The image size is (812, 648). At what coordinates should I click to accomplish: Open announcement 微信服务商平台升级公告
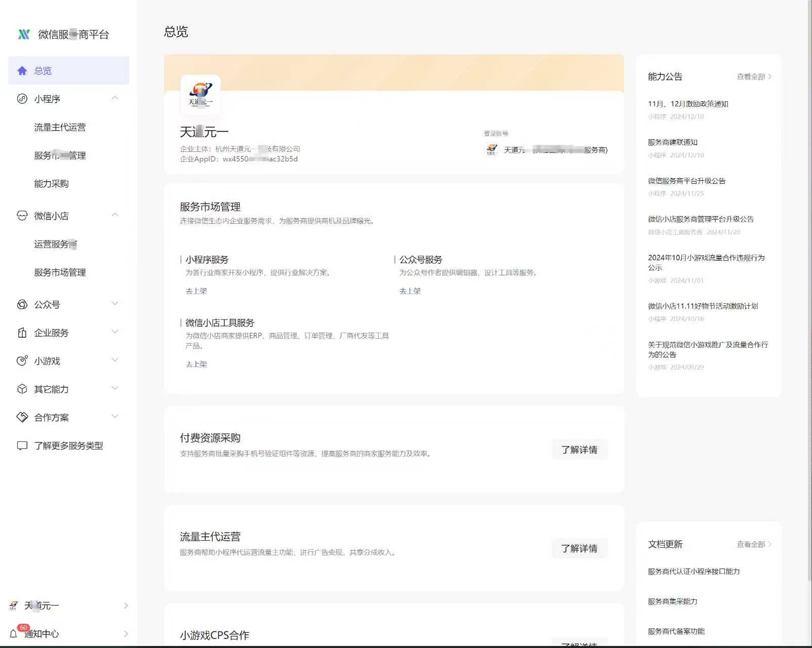point(686,181)
